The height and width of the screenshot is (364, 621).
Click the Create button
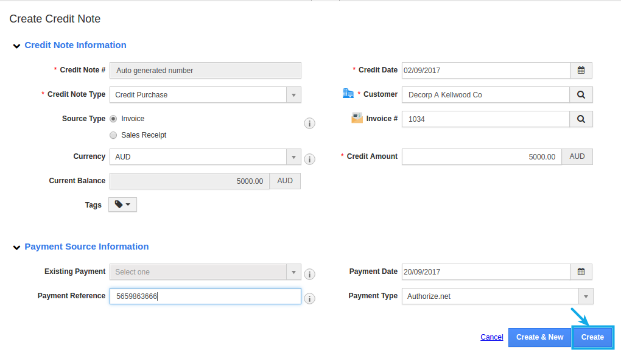(x=592, y=337)
